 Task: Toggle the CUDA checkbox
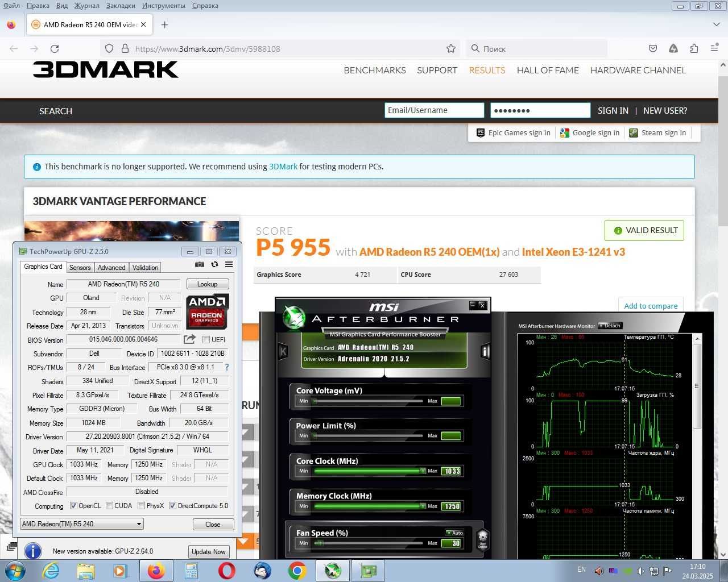pyautogui.click(x=109, y=506)
